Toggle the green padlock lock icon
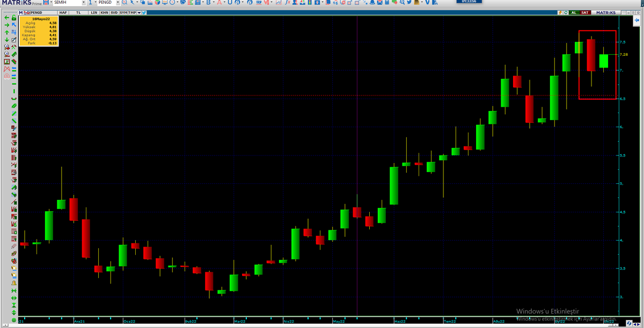Image resolution: width=644 pixels, height=328 pixels. (x=14, y=18)
